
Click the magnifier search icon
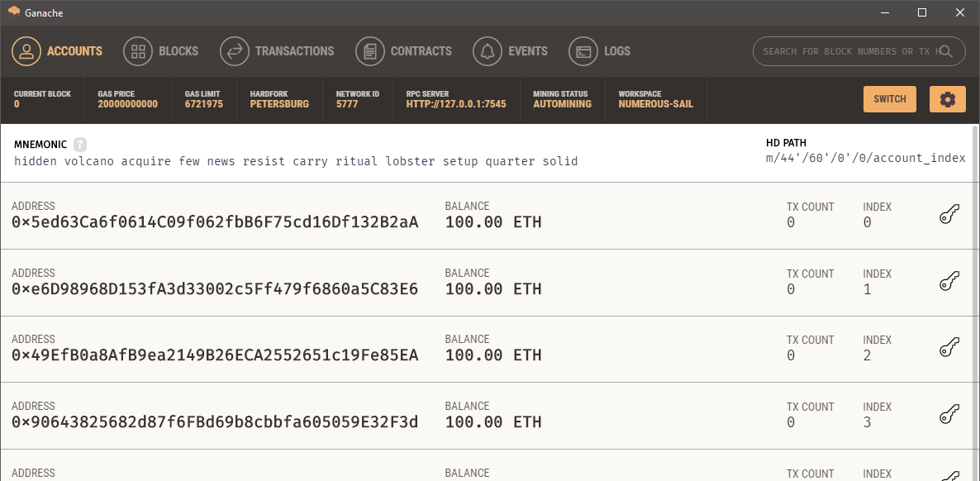(x=945, y=51)
